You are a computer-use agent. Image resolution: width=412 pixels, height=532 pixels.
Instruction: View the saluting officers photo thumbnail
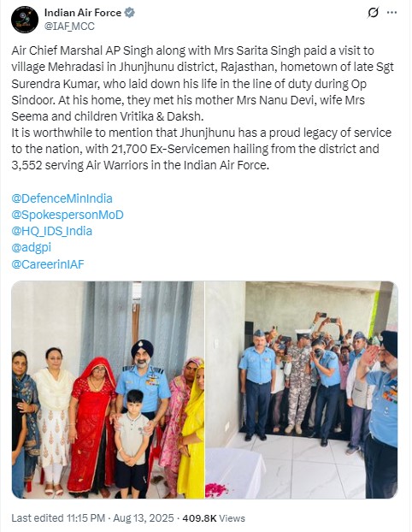(302, 389)
